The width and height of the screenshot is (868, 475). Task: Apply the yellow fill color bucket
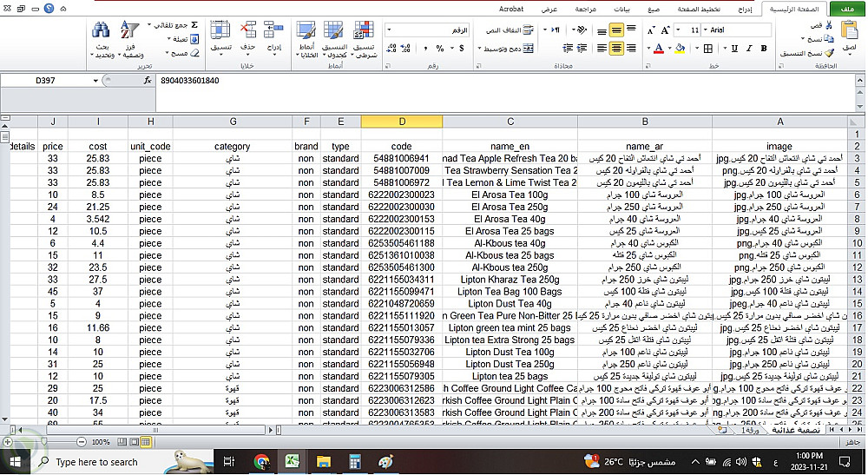pyautogui.click(x=681, y=49)
